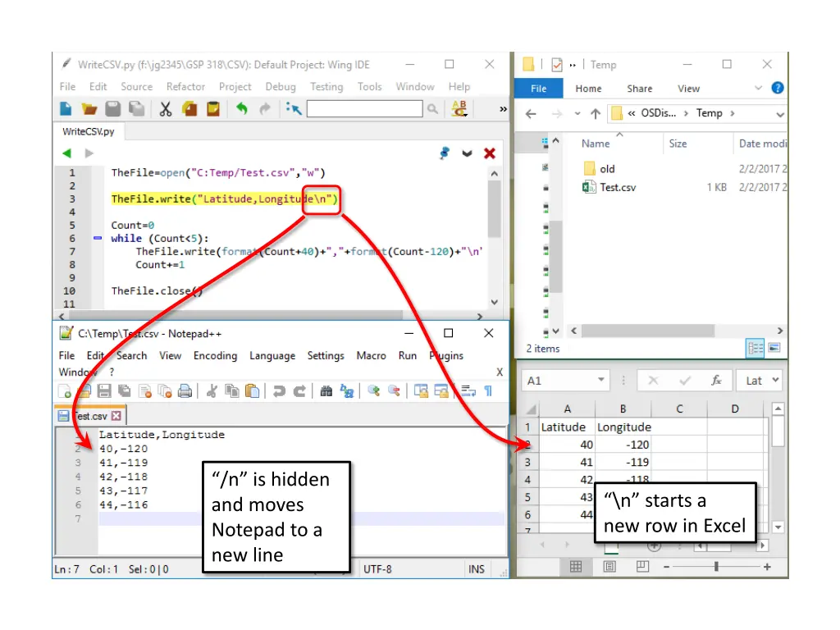
Task: Click green Undo arrow in Wing IDE
Action: click(x=242, y=109)
